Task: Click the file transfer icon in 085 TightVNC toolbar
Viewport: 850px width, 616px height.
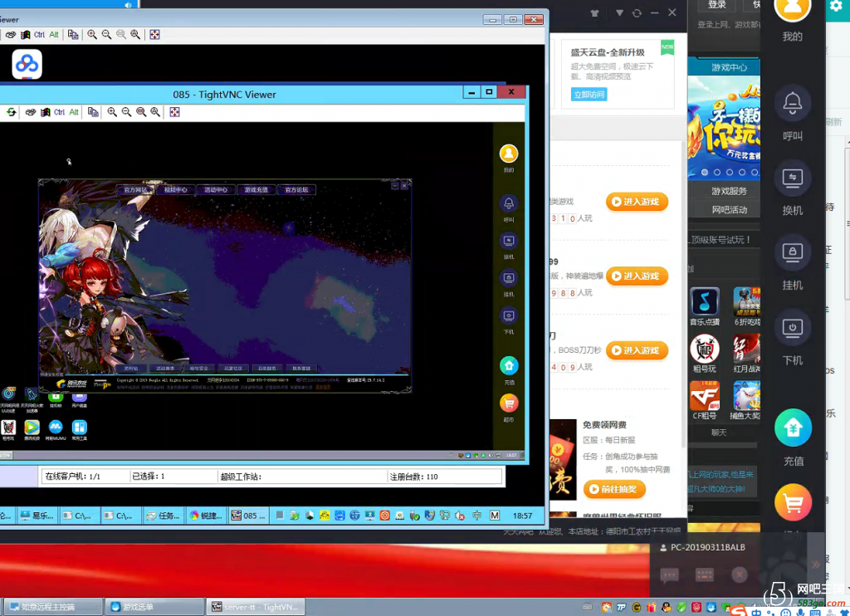Action: pyautogui.click(x=93, y=112)
